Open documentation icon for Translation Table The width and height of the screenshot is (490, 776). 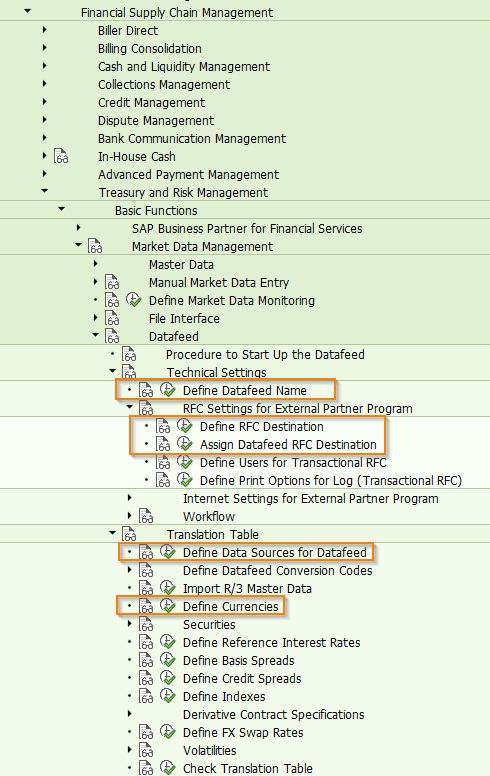tap(129, 534)
